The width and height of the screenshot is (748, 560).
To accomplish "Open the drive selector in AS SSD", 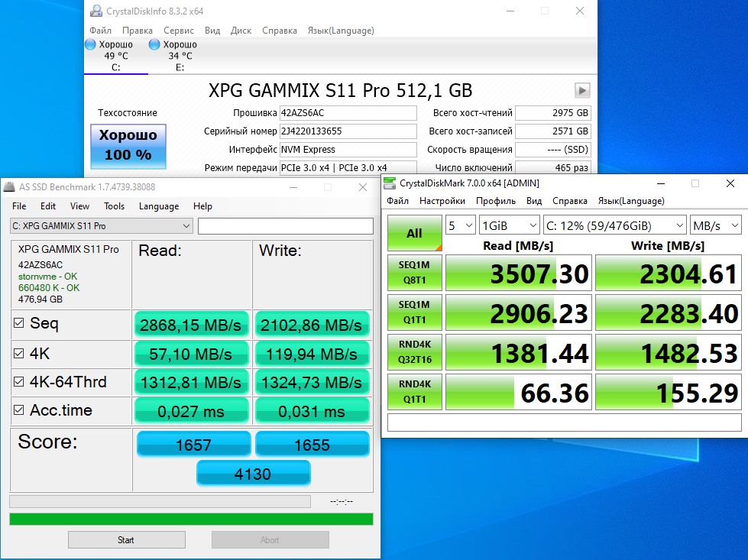I will (x=101, y=226).
